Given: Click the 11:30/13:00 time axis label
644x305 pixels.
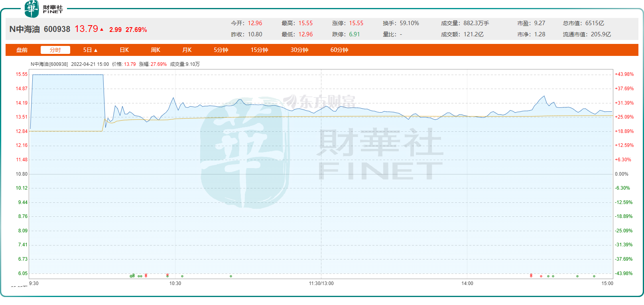Looking at the screenshot, I should click(x=321, y=283).
